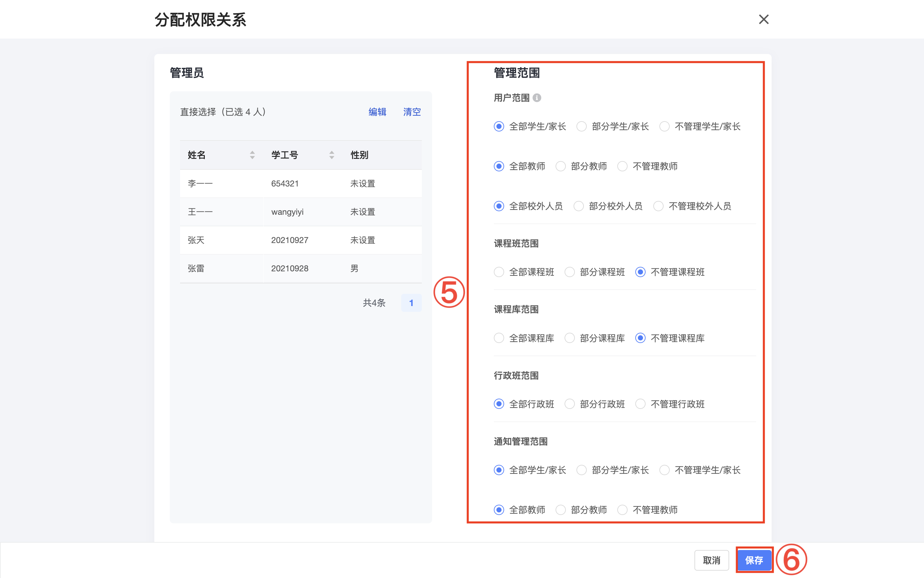Viewport: 924px width, 578px height.
Task: Close the 分配权限关系 dialog with the X icon
Action: tap(764, 19)
